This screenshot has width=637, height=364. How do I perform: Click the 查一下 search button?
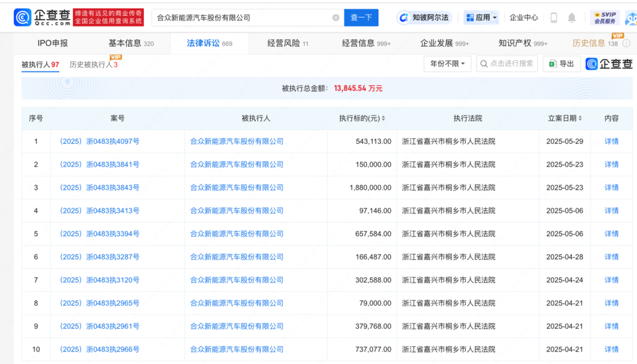point(361,17)
